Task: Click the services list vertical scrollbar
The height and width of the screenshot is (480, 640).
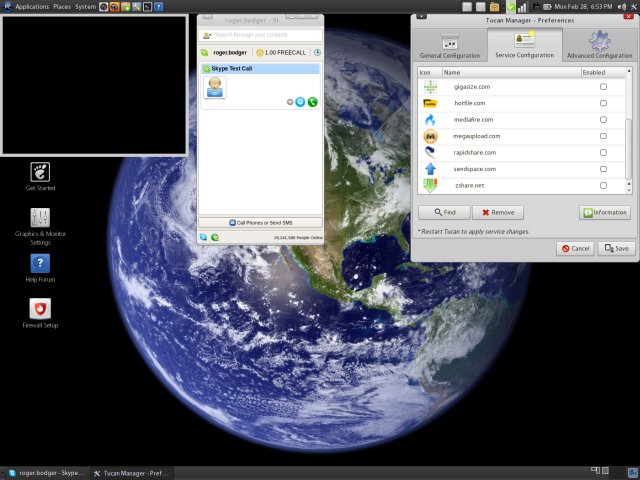Action: click(x=629, y=149)
